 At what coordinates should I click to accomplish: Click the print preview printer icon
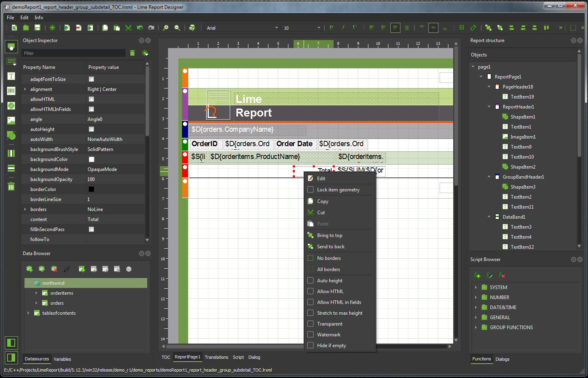point(192,28)
